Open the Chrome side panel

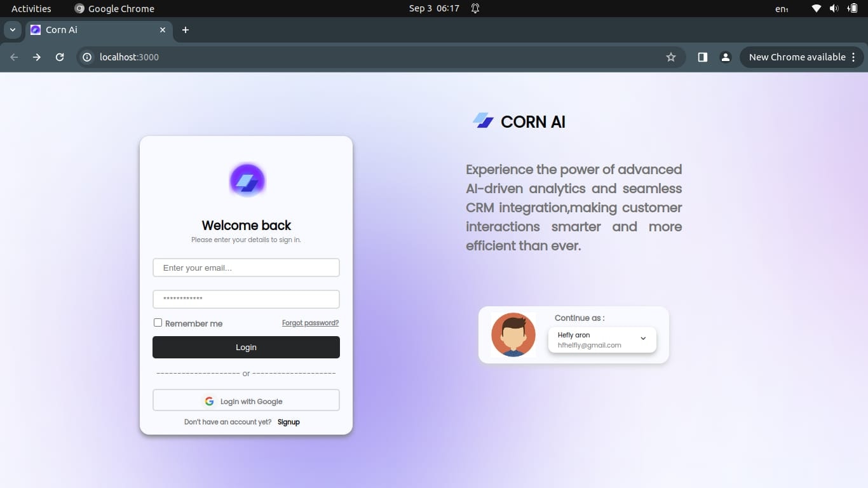point(702,57)
